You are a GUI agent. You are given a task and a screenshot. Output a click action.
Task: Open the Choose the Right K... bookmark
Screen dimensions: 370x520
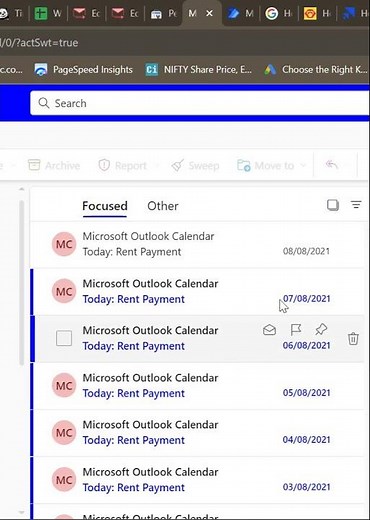tap(316, 69)
